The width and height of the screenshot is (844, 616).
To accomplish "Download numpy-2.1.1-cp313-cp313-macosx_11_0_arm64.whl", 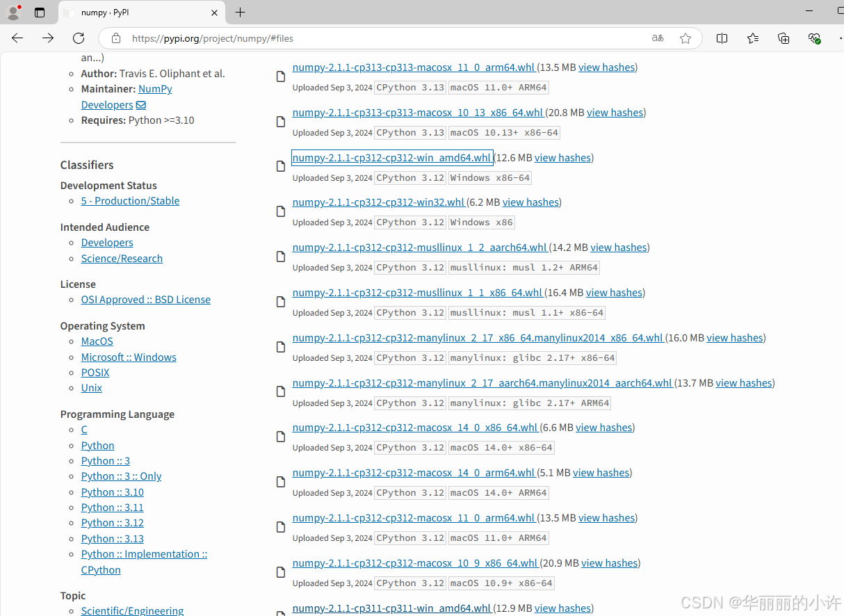I will (414, 67).
